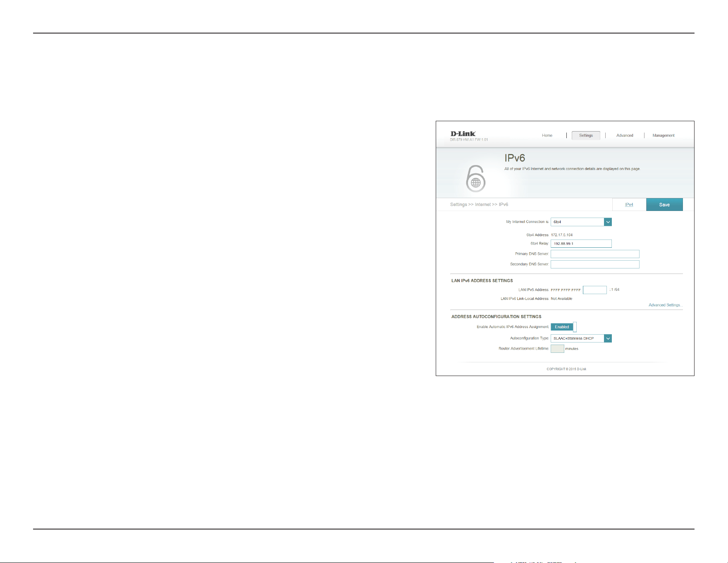This screenshot has height=563, width=728.
Task: Click the IPv4 link
Action: (629, 205)
